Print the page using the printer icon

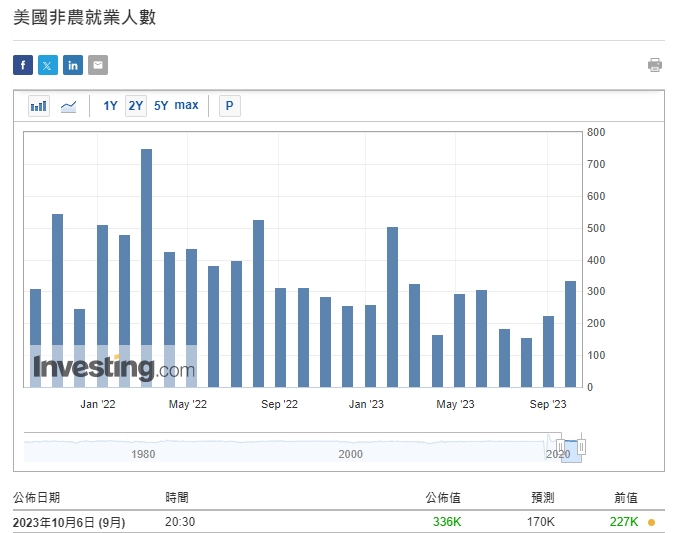(655, 65)
